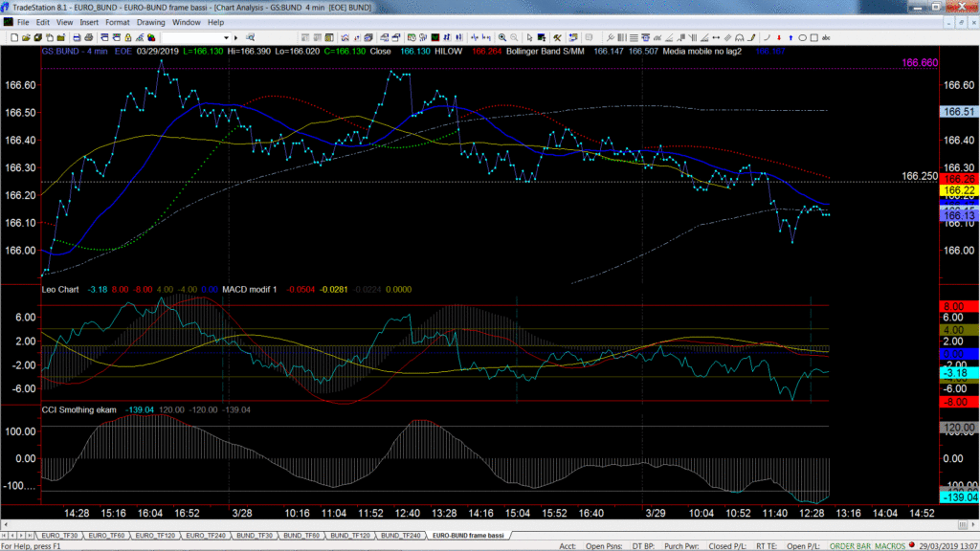
Task: Click the green chart window icon
Action: pos(435,37)
